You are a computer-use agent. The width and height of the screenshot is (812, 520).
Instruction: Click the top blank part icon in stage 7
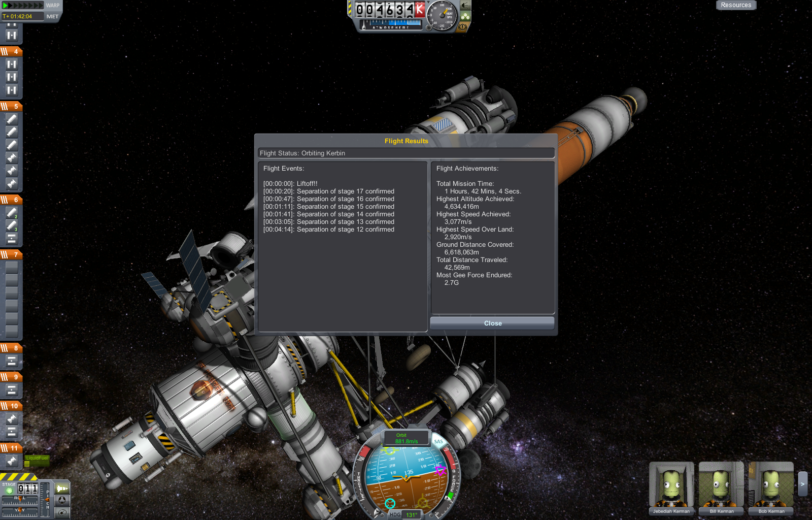pos(12,267)
